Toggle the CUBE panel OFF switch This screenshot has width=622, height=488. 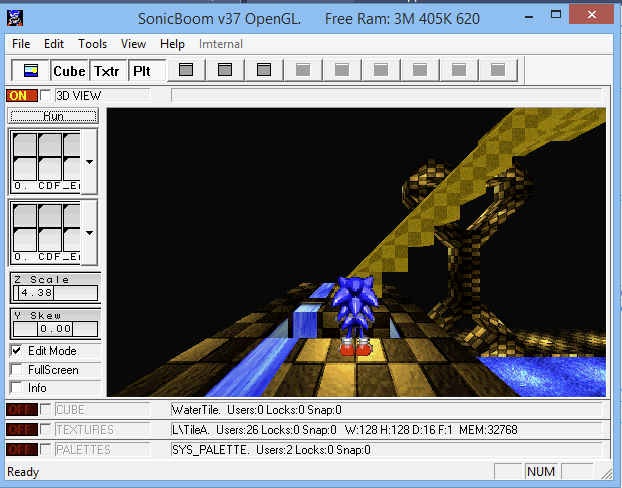22,409
